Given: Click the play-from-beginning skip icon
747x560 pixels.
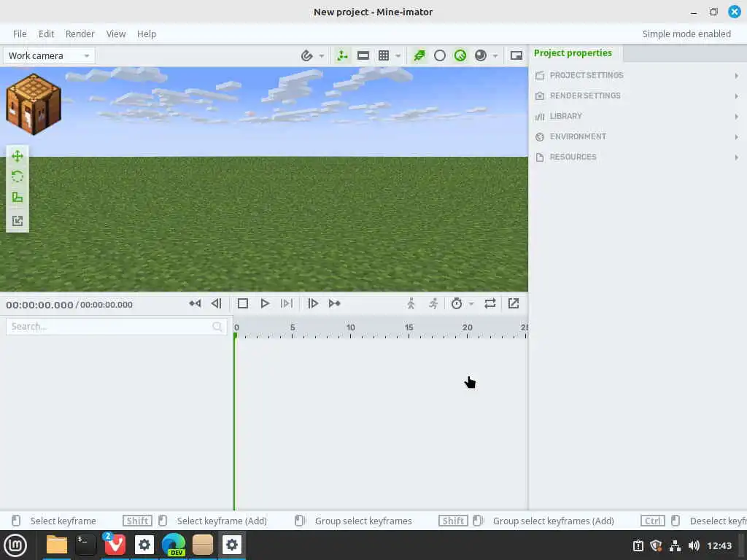Looking at the screenshot, I should pyautogui.click(x=287, y=303).
